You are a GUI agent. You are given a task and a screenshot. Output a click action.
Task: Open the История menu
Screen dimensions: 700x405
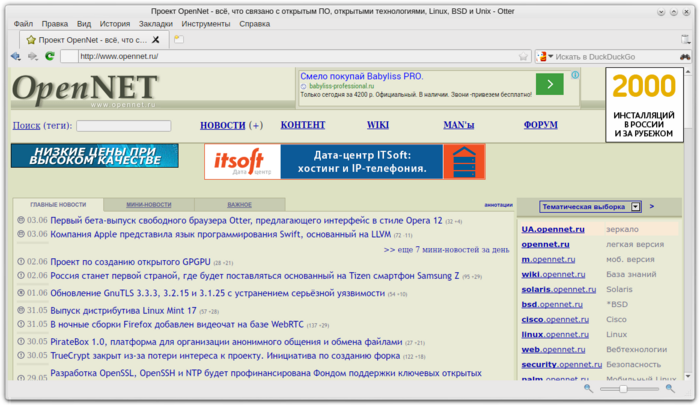[x=115, y=24]
